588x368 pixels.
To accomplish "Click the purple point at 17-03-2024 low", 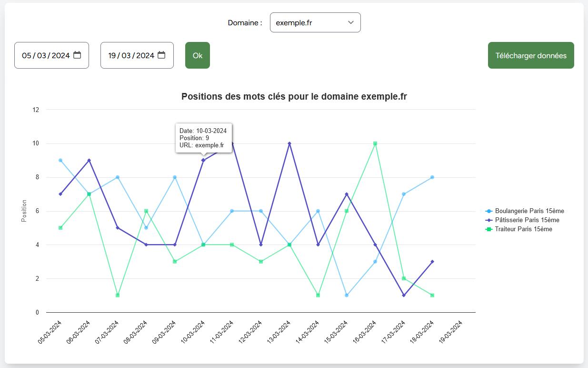I will click(x=403, y=295).
